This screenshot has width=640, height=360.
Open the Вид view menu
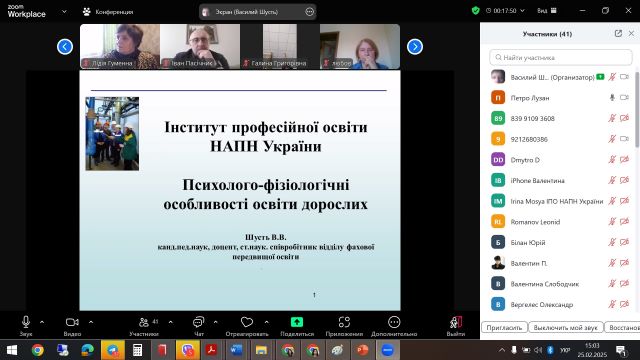[x=547, y=11]
